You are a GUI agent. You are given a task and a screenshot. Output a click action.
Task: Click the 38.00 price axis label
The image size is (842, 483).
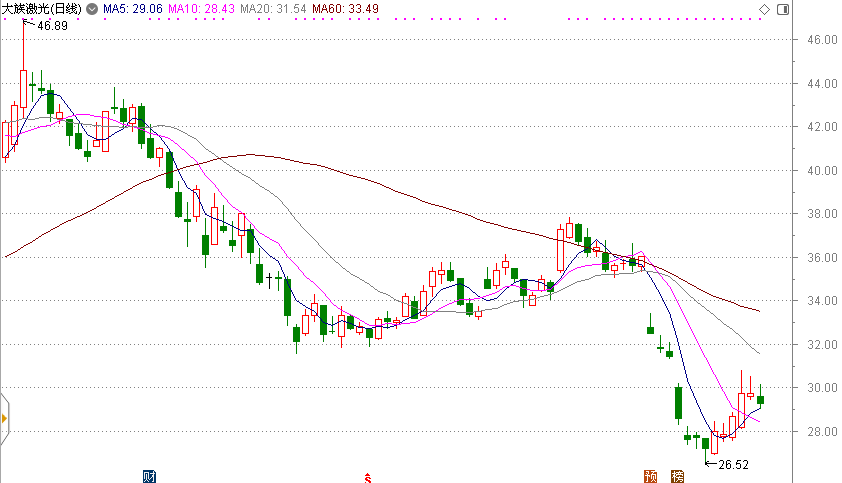click(822, 214)
